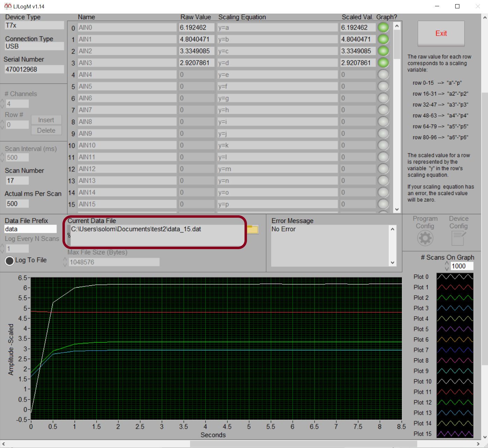Click the Plot 0 white waveform legend icon
This screenshot has height=448, width=488.
tap(455, 277)
